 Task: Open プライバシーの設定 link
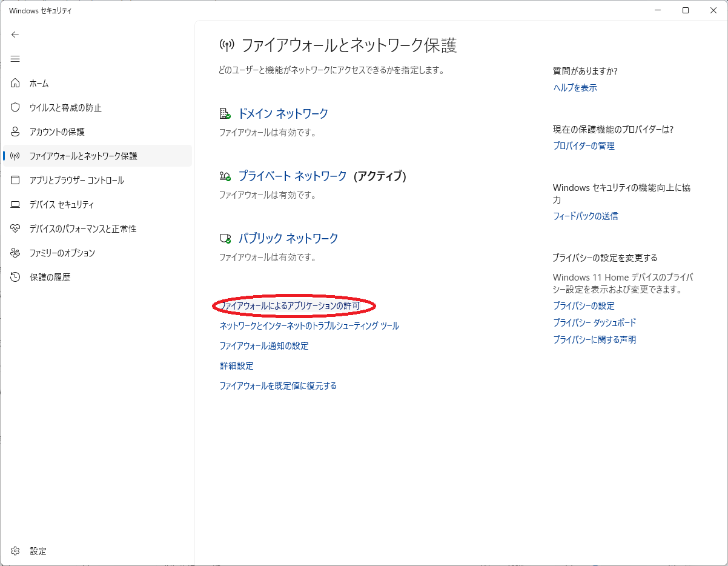tap(584, 305)
